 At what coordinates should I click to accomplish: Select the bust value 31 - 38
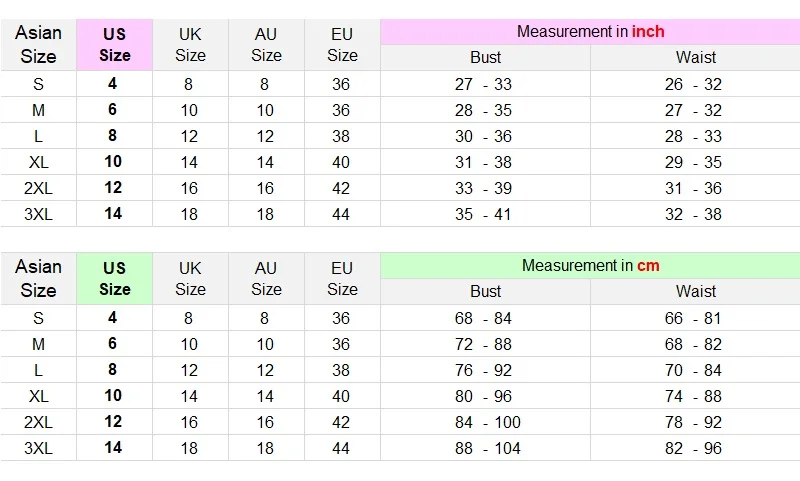click(x=485, y=162)
